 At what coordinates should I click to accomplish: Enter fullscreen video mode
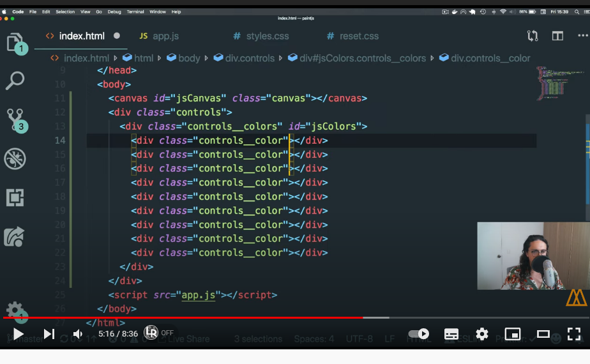click(574, 333)
